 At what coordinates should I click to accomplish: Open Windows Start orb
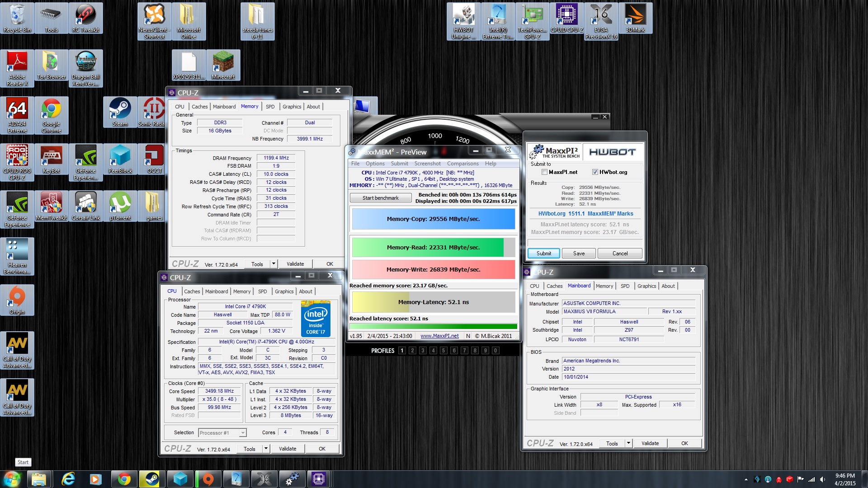pos(12,479)
